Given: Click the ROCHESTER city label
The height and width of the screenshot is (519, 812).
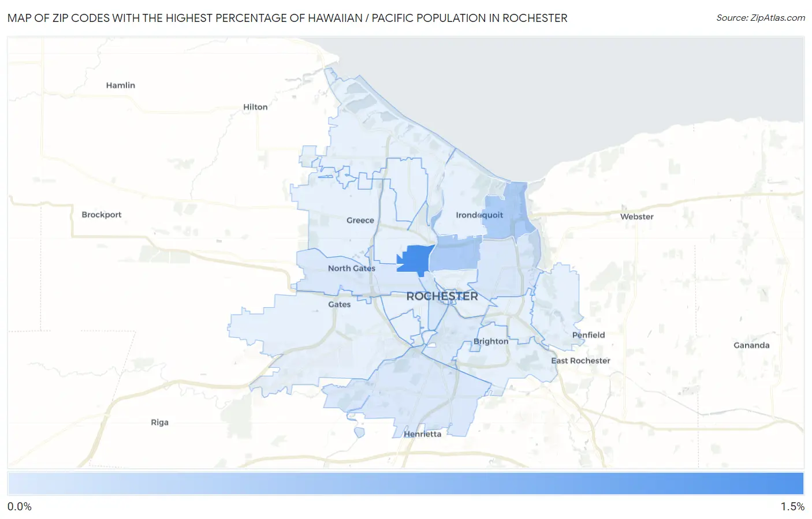Looking at the screenshot, I should (x=442, y=296).
